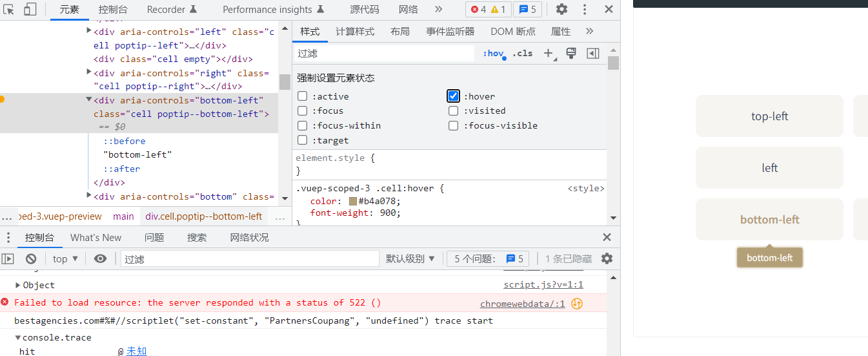Open DevTools settings gear icon
The image size is (868, 356).
[562, 9]
